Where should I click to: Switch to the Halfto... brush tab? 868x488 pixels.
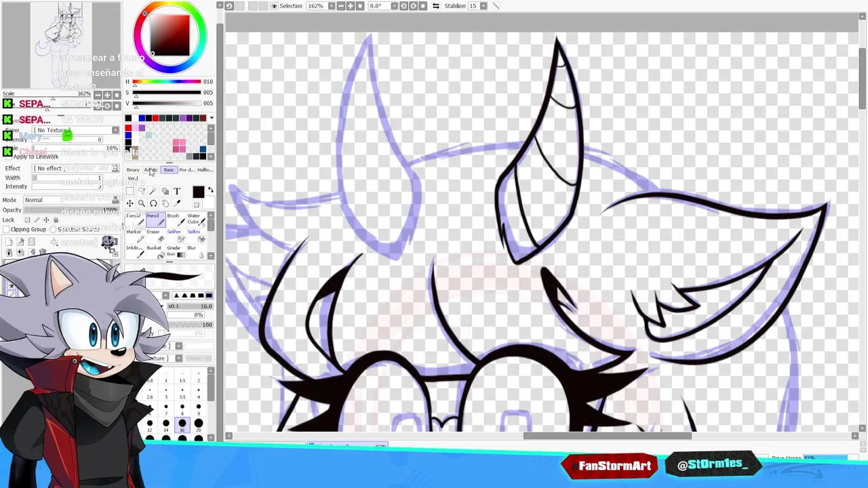(x=205, y=170)
